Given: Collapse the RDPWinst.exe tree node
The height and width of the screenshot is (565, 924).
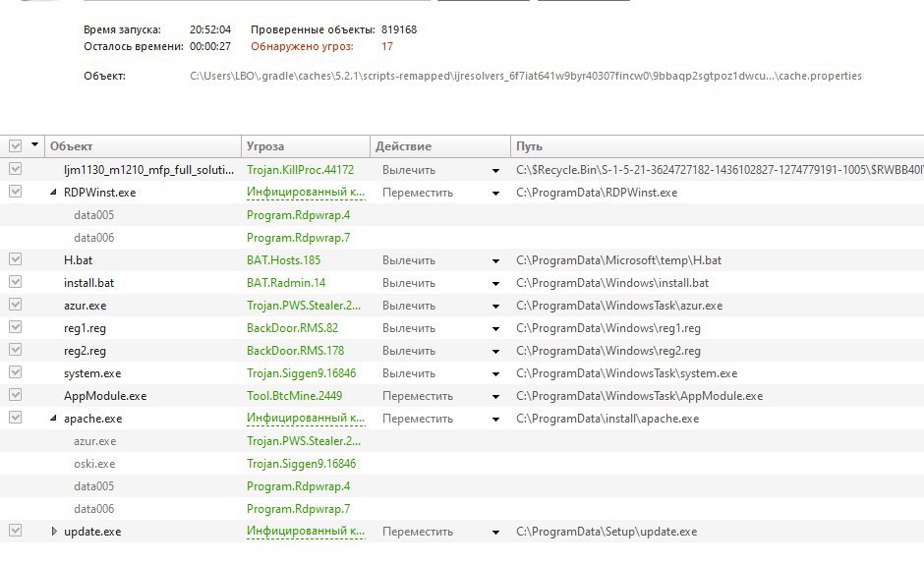Looking at the screenshot, I should click(54, 192).
